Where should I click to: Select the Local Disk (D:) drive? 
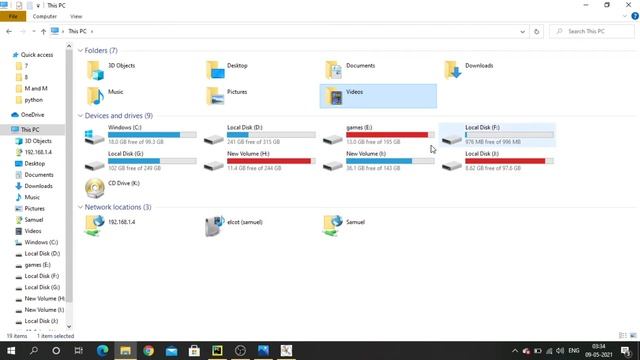[x=259, y=135]
